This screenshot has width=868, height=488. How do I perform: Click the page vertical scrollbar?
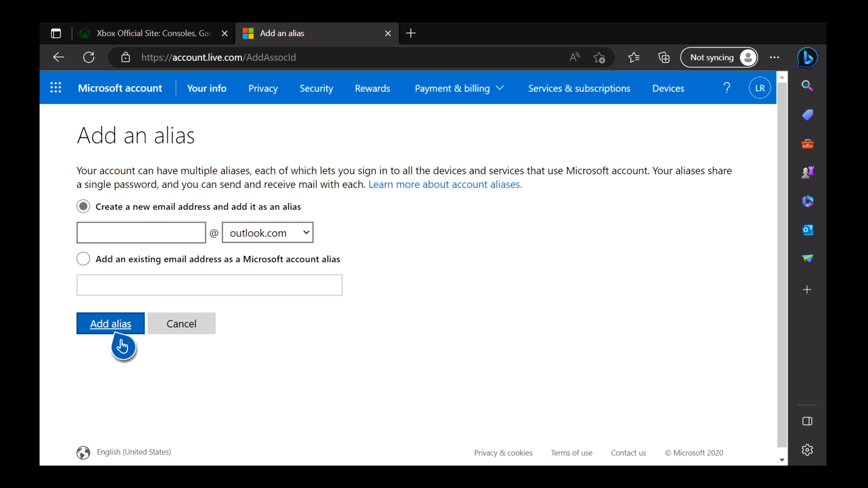pos(782,263)
